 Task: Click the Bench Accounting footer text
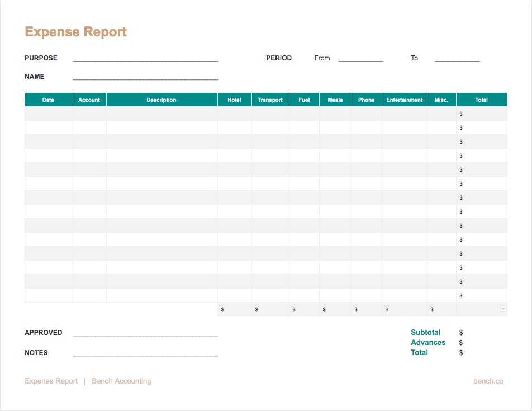tap(121, 381)
